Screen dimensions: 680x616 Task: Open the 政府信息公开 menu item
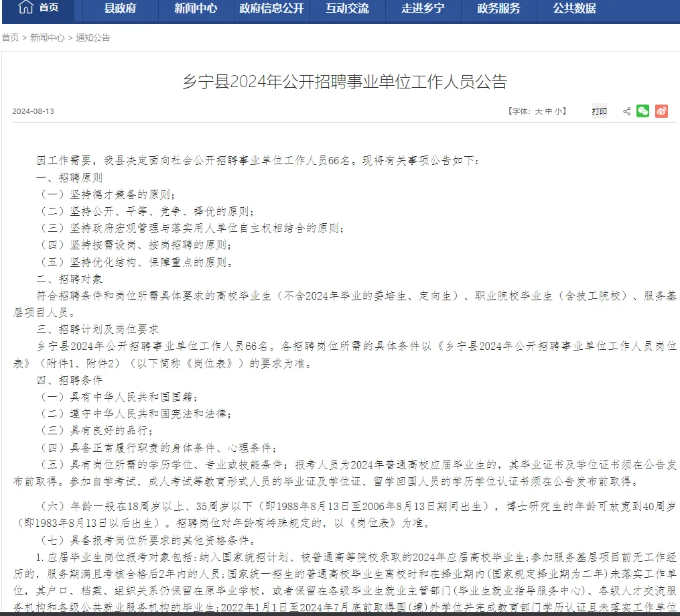coord(271,9)
